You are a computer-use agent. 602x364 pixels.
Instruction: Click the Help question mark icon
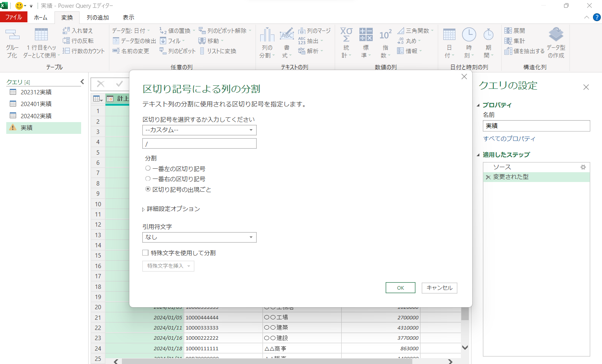pyautogui.click(x=597, y=17)
